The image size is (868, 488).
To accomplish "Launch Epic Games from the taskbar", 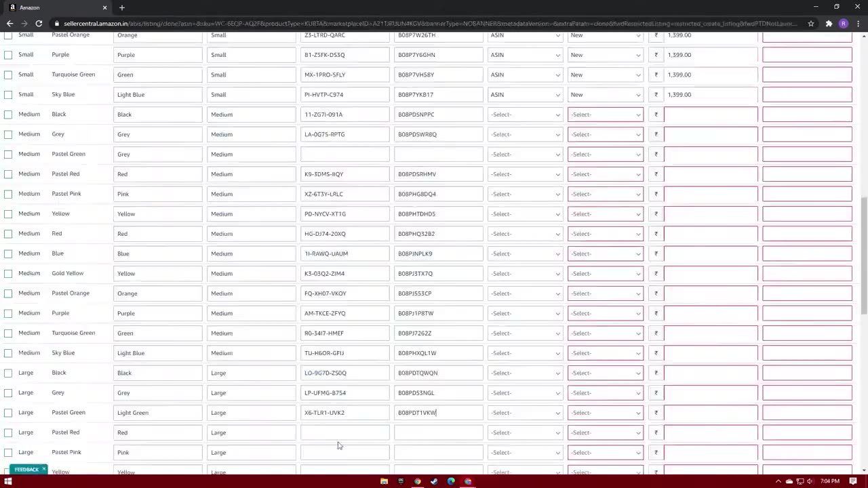I will click(x=401, y=481).
